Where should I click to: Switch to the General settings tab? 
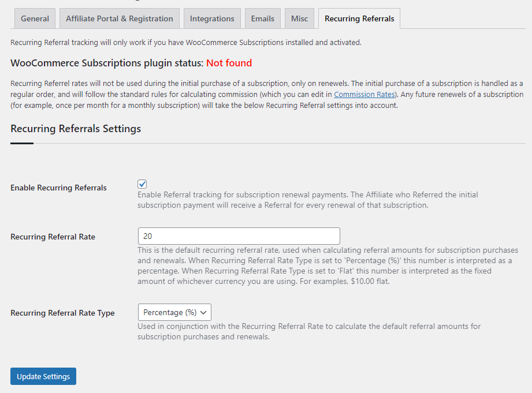[x=35, y=18]
